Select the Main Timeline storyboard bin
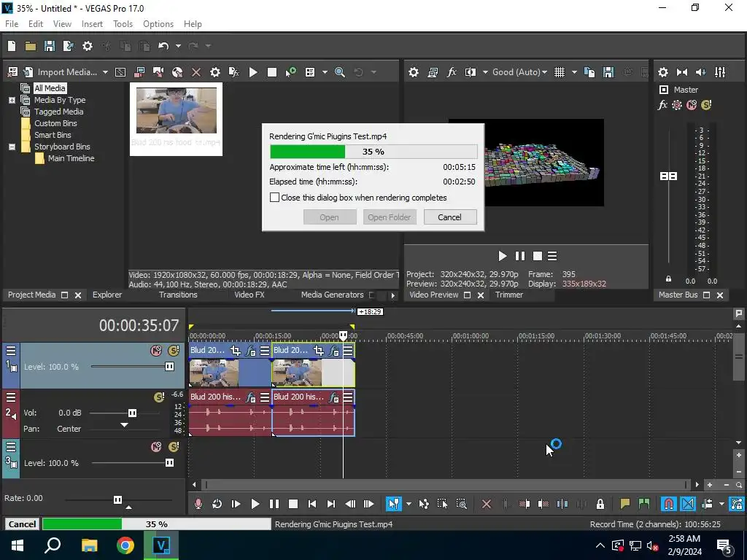This screenshot has height=560, width=747. click(x=71, y=158)
